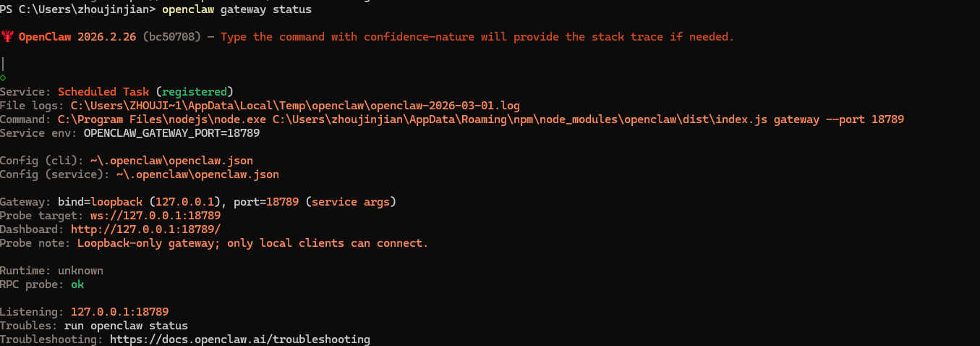The height and width of the screenshot is (346, 980).
Task: Click the green 'registered' status text
Action: coord(195,92)
